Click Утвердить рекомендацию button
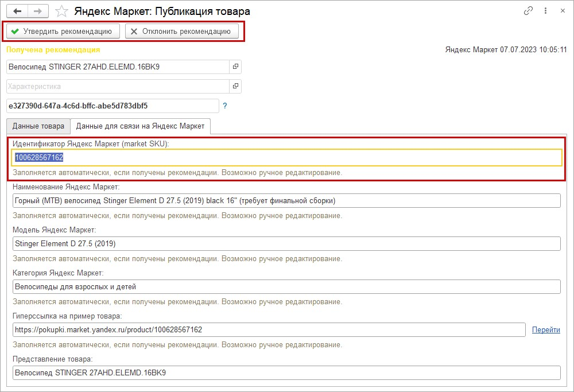The width and height of the screenshot is (574, 392). 63,32
